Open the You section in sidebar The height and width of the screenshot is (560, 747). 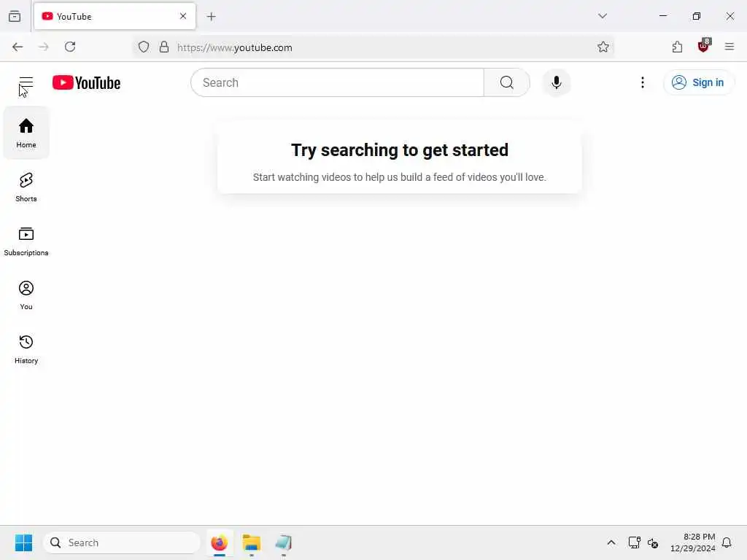point(26,295)
